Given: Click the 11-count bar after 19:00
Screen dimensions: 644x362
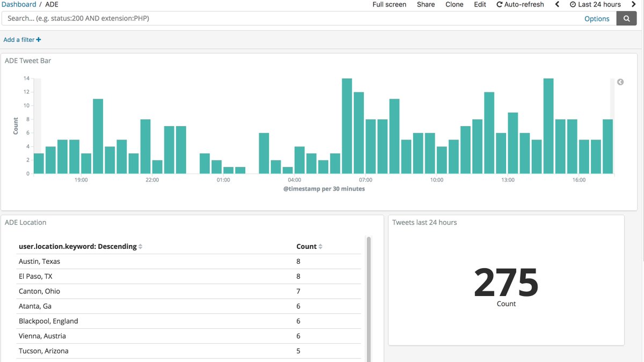Looking at the screenshot, I should [x=98, y=136].
